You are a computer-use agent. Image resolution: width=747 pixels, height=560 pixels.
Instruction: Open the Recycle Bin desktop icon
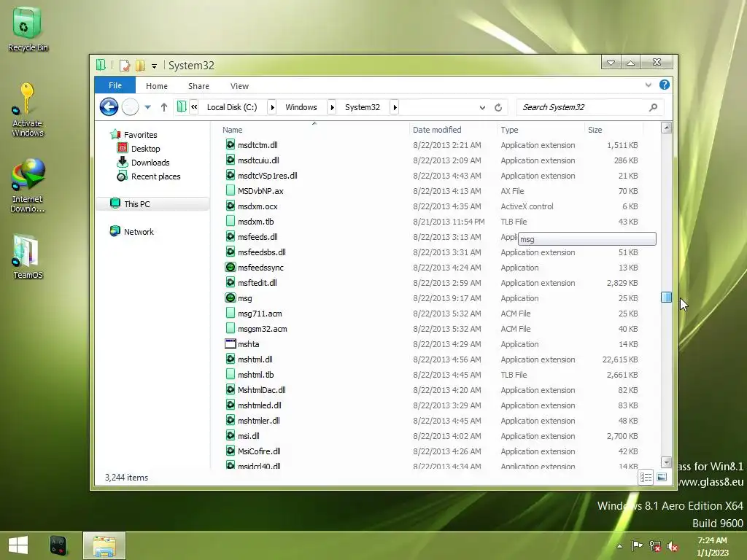pos(27,29)
